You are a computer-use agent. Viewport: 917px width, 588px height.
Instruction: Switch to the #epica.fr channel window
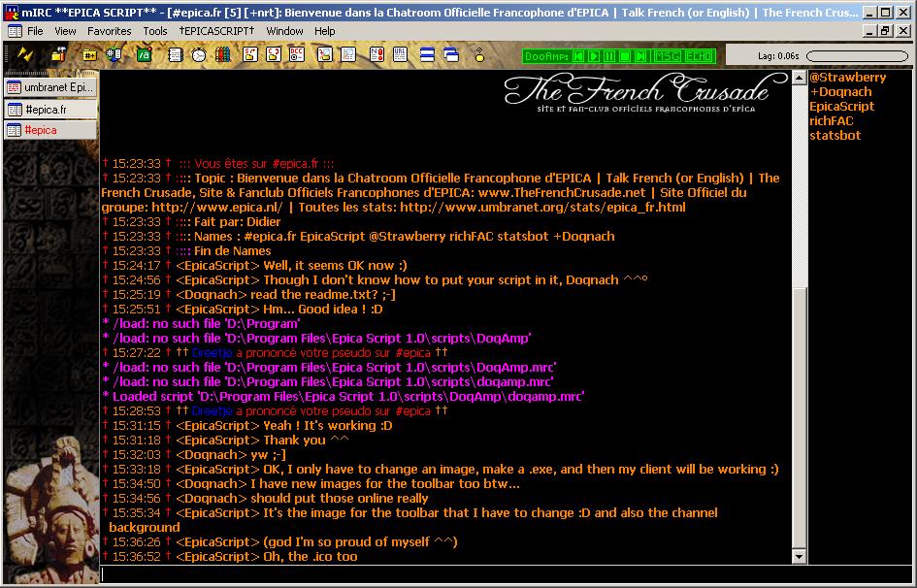[x=50, y=109]
